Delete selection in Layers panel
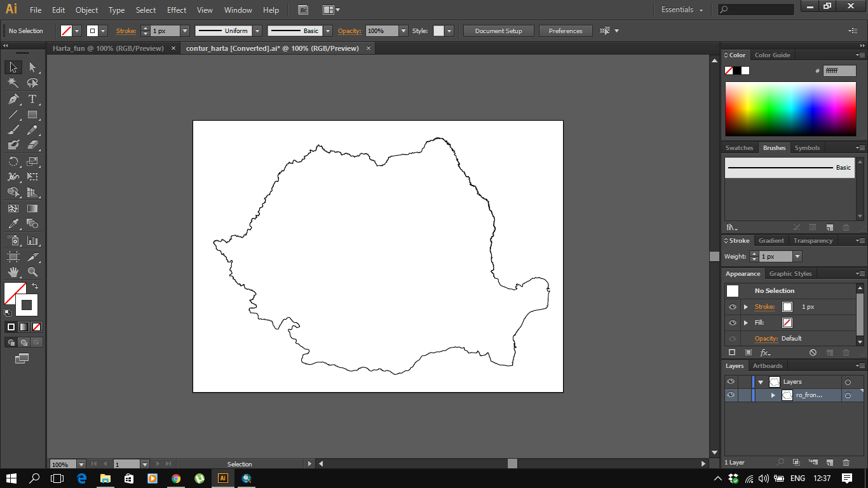The height and width of the screenshot is (488, 868). tap(846, 463)
